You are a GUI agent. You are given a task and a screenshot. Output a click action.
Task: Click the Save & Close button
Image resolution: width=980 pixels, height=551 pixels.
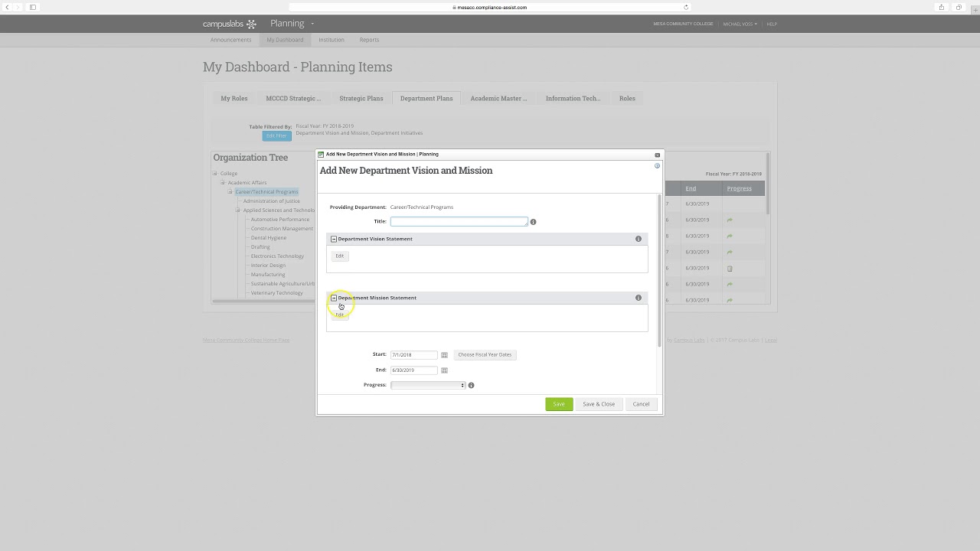tap(599, 404)
